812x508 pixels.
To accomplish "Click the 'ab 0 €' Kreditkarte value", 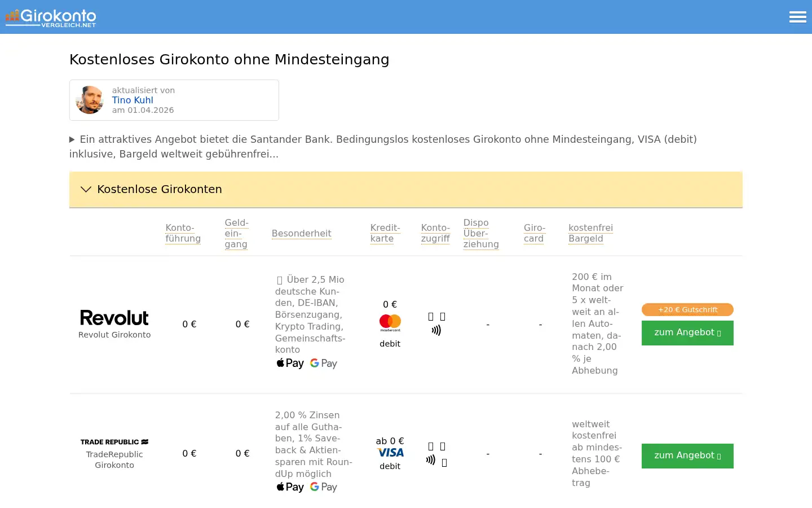I will coord(390,441).
